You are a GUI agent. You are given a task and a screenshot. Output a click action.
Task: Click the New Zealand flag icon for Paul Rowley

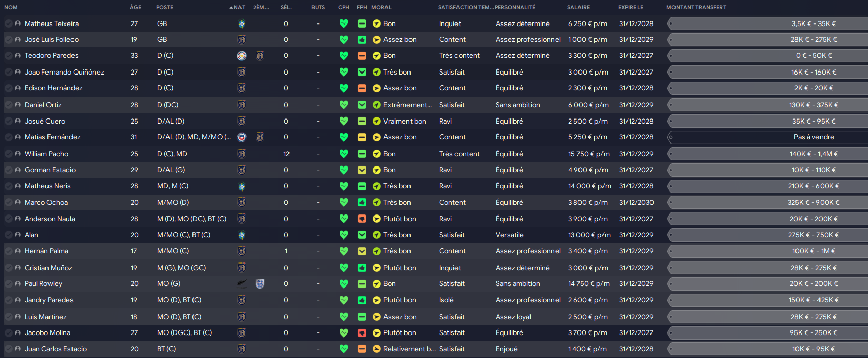pos(242,284)
